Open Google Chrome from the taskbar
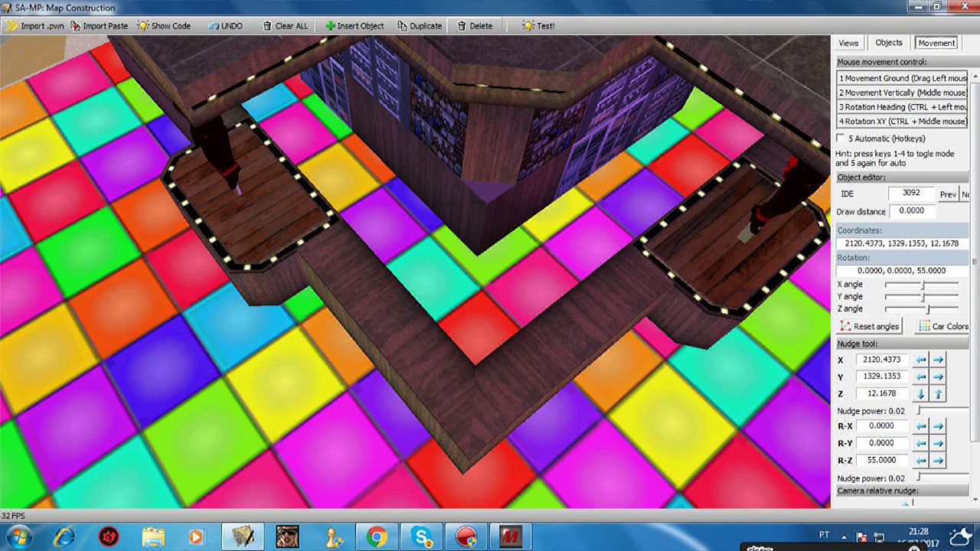The image size is (980, 551). coord(376,537)
